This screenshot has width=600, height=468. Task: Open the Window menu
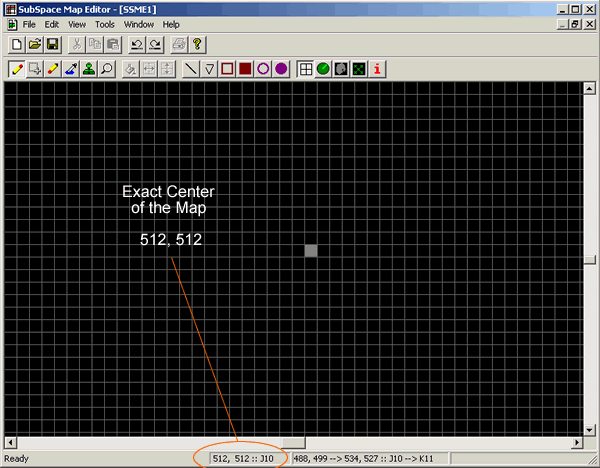tap(139, 24)
